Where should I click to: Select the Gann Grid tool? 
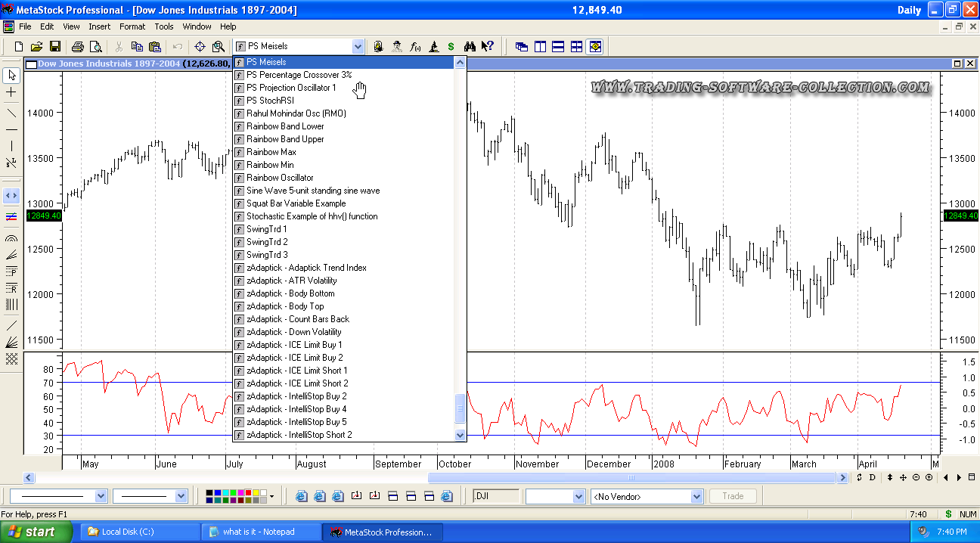(11, 359)
